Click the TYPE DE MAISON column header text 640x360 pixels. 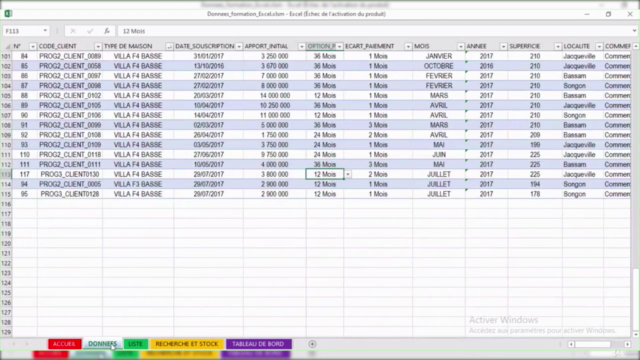pyautogui.click(x=128, y=47)
